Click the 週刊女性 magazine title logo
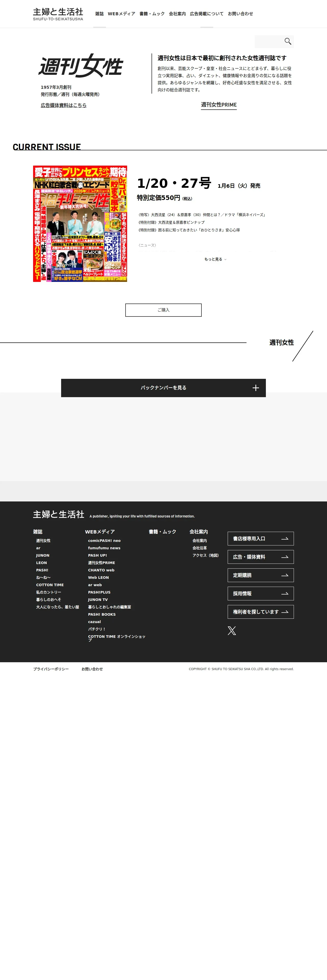The height and width of the screenshot is (980, 327). point(81,65)
